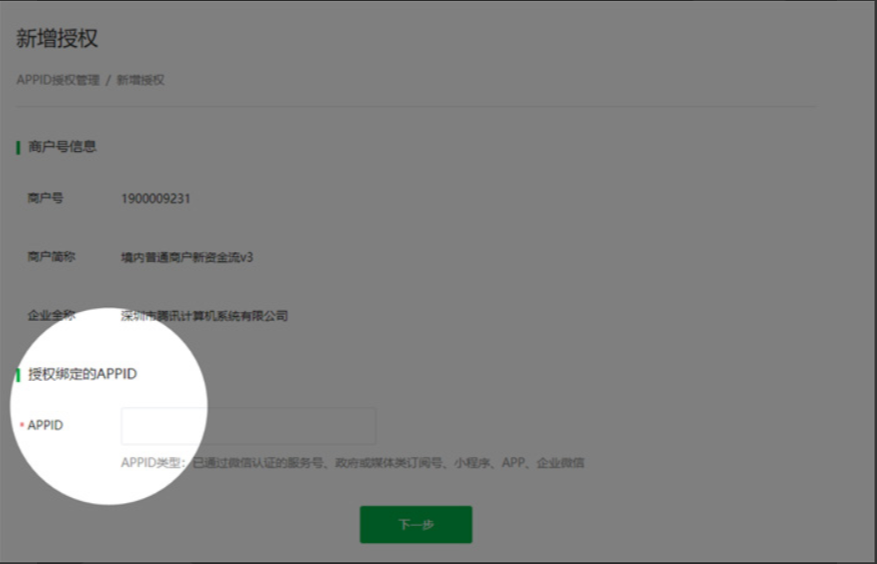Click the APPID类型 hint text
This screenshot has height=564, width=877.
352,463
